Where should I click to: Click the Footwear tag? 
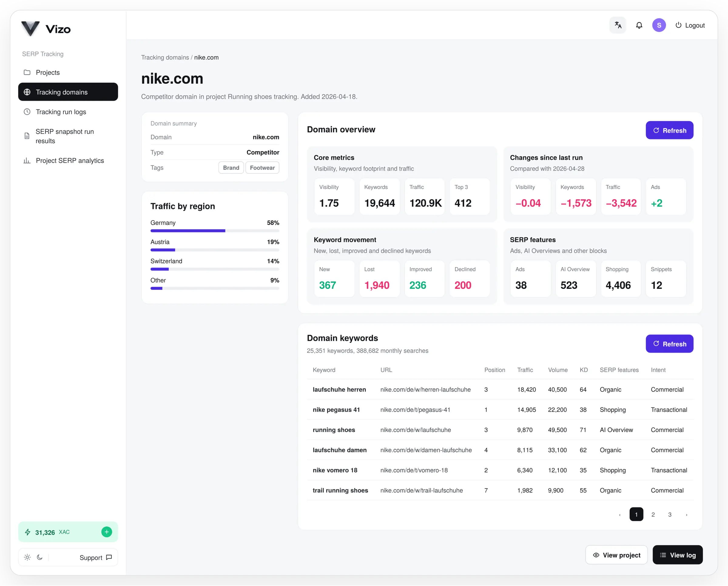click(x=262, y=168)
